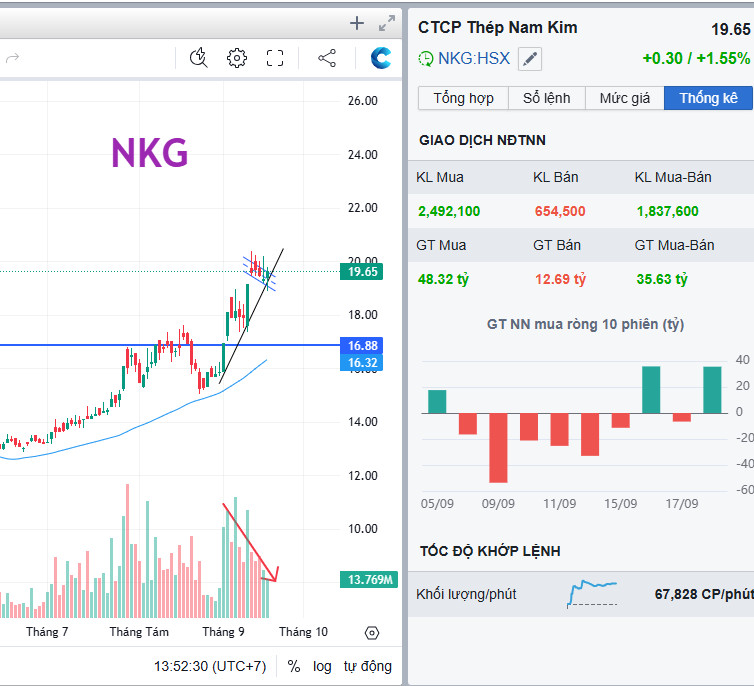
Task: Click the CTCP Thép Nam Kim company name
Action: (x=498, y=27)
